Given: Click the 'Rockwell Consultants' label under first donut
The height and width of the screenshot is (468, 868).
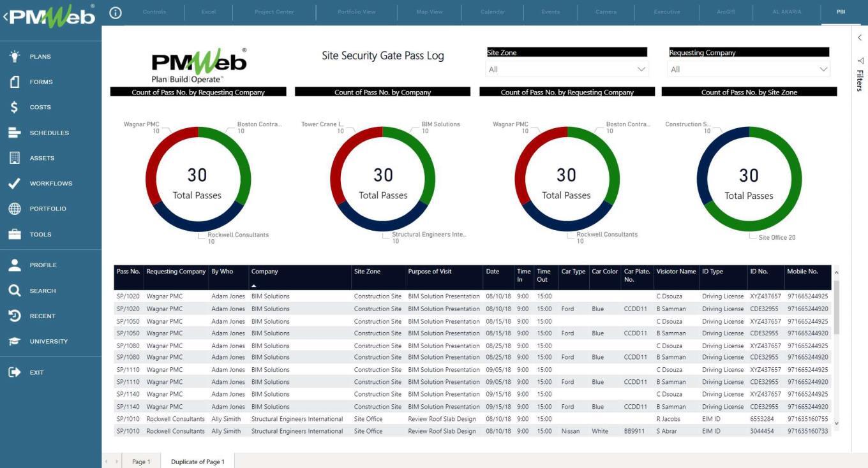Looking at the screenshot, I should point(238,235).
